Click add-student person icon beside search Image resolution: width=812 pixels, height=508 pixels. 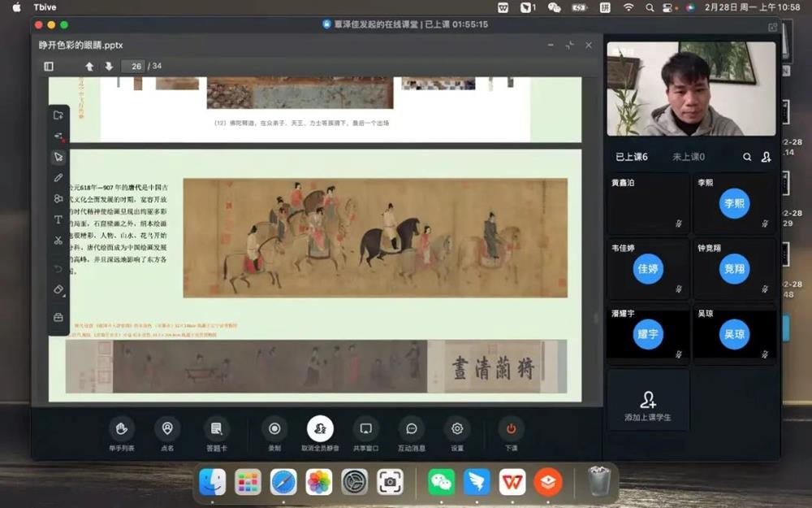[x=766, y=157]
